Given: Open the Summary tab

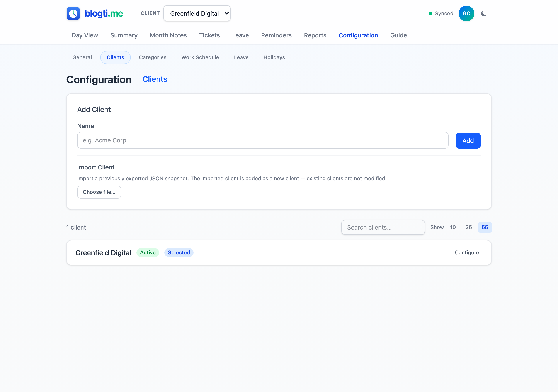Looking at the screenshot, I should click(124, 35).
